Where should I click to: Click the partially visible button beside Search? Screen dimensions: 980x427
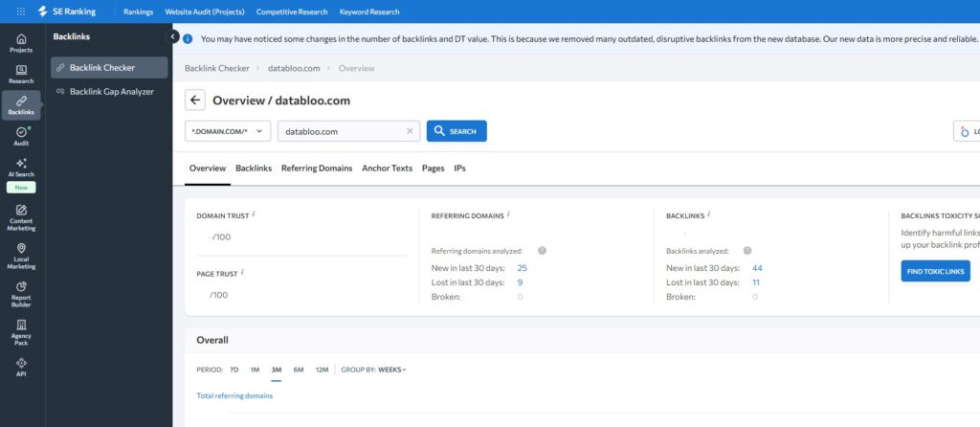[x=967, y=131]
